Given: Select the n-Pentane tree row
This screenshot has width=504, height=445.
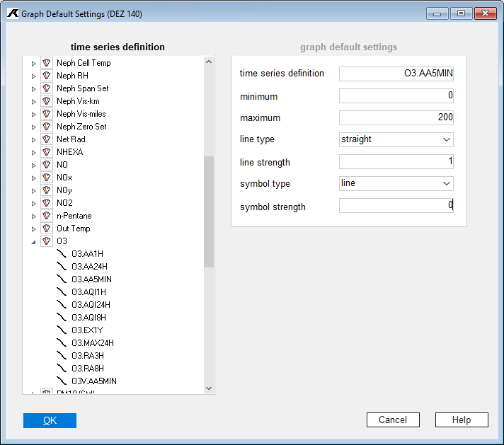Looking at the screenshot, I should point(74,216).
